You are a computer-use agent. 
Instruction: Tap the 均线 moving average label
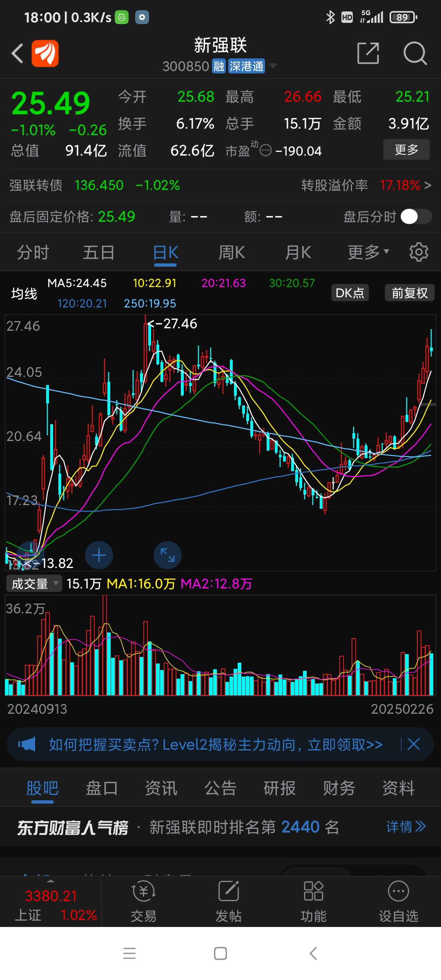coord(24,294)
